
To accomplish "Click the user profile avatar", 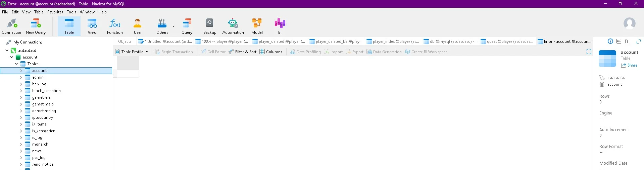I will click(x=629, y=23).
